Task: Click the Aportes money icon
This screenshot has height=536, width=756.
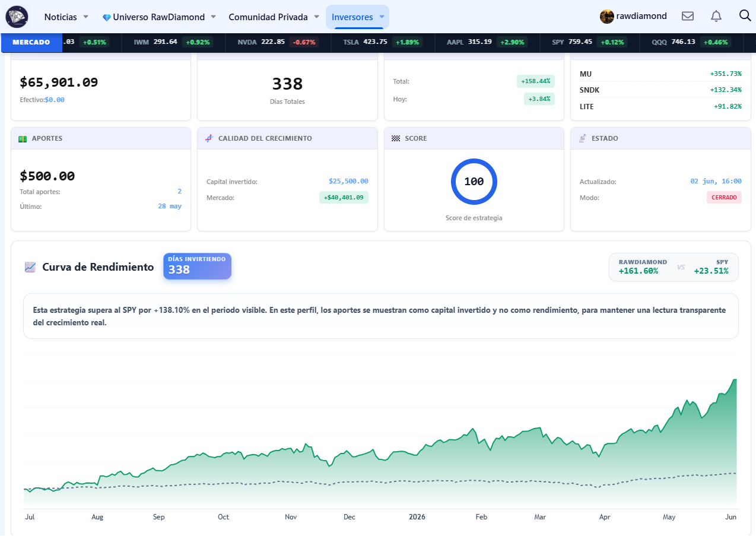Action: [23, 138]
